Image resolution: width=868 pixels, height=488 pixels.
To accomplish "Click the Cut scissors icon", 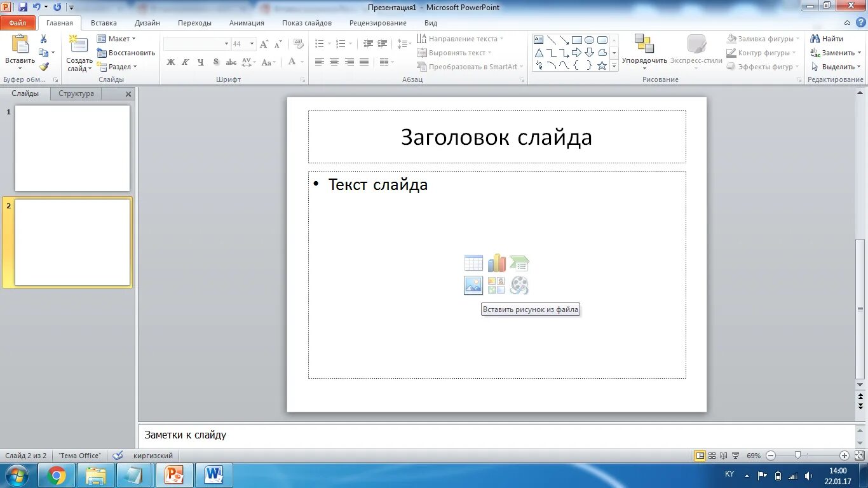I will [x=44, y=39].
